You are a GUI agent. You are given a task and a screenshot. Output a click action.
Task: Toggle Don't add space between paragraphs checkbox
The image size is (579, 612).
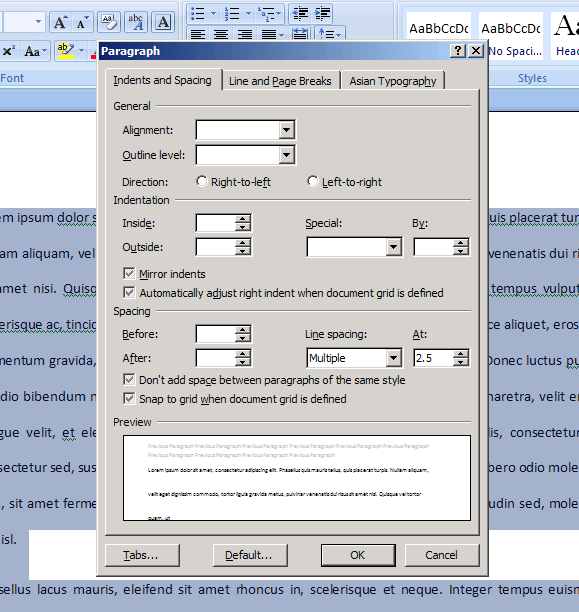[129, 379]
